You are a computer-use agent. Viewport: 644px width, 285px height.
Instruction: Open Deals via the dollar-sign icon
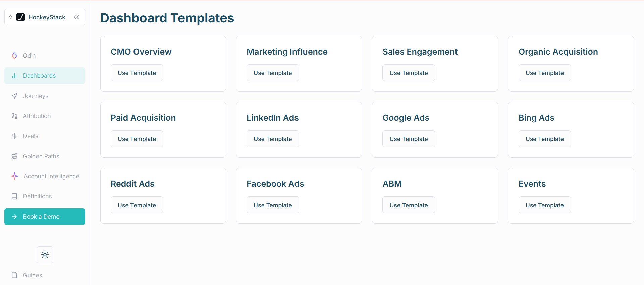click(14, 136)
